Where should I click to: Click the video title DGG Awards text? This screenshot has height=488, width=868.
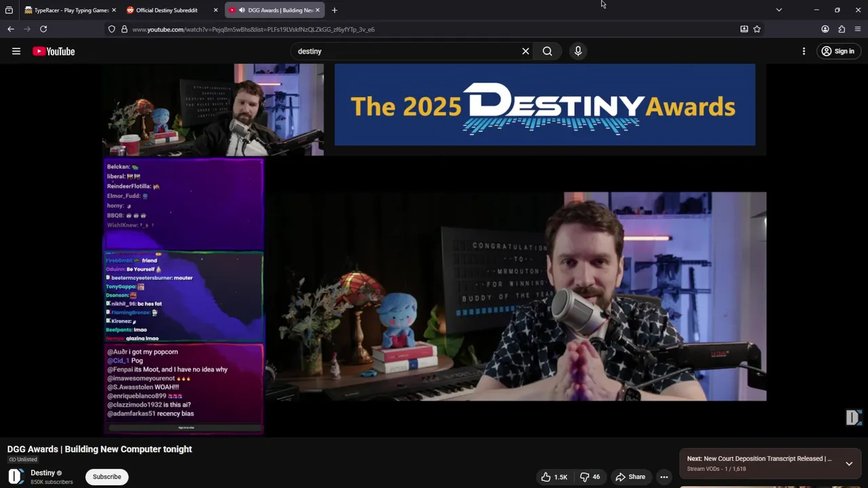(x=100, y=449)
